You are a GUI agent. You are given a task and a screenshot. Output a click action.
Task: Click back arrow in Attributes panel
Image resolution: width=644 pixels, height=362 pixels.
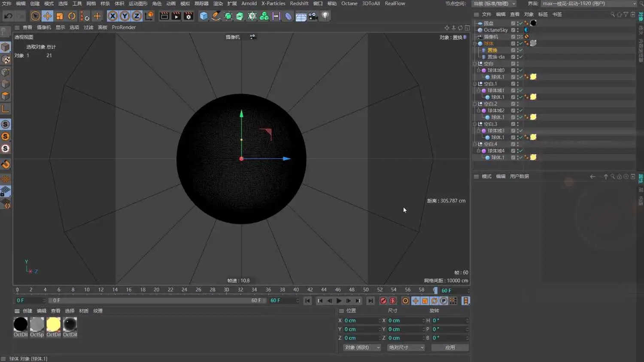click(x=592, y=176)
